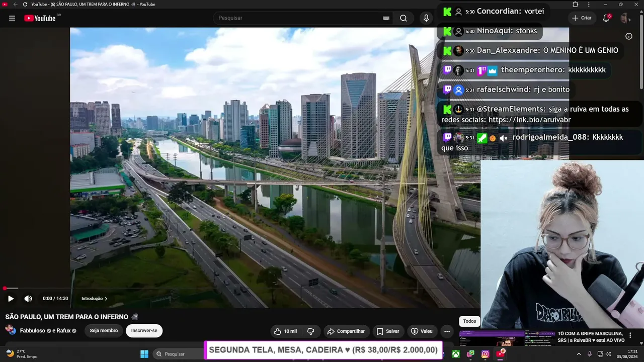
Task: Click the search magnifier button
Action: (x=404, y=18)
